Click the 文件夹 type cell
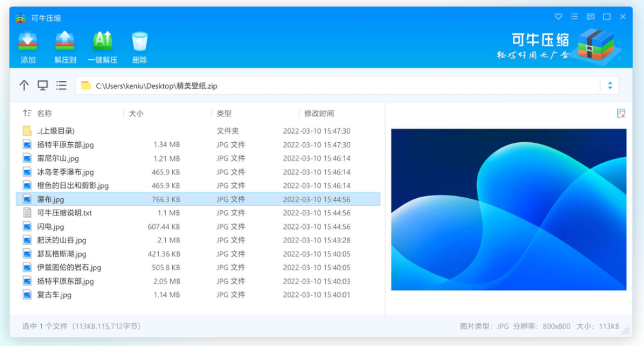This screenshot has width=644, height=346. (x=228, y=131)
